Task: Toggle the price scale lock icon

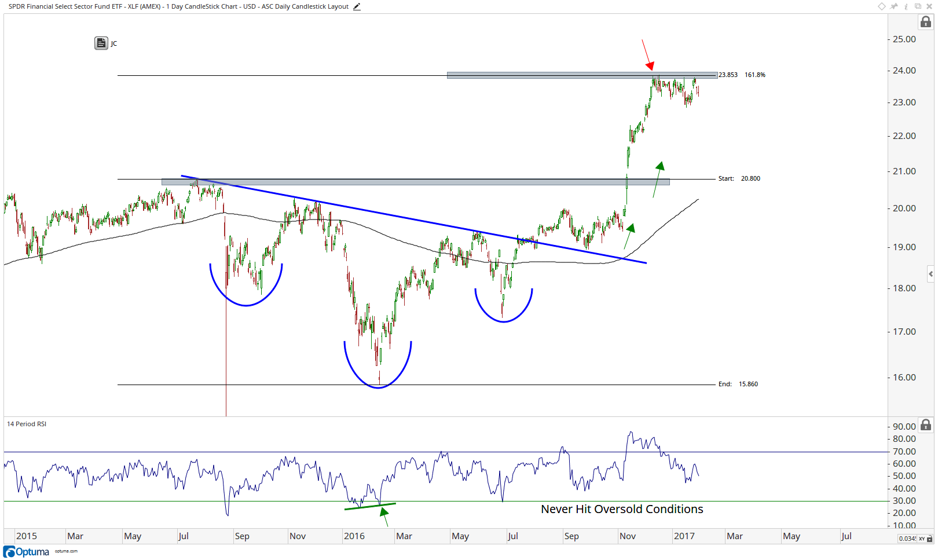Action: [x=926, y=22]
